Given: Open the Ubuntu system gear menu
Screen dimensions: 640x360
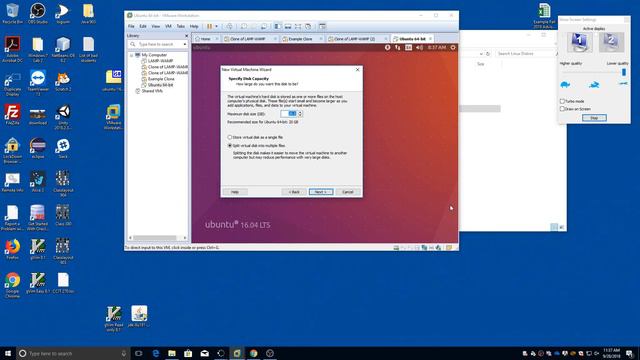Looking at the screenshot, I should click(x=453, y=48).
